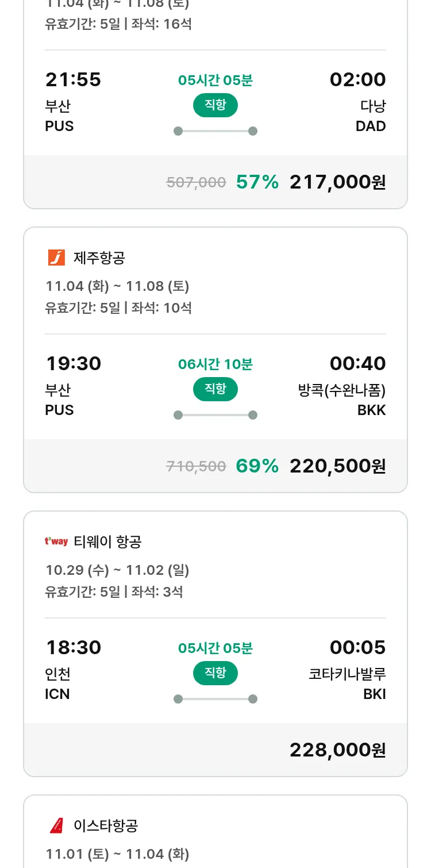The image size is (431, 868).
Task: Click the 19:30 Busan departure time
Action: click(x=74, y=363)
